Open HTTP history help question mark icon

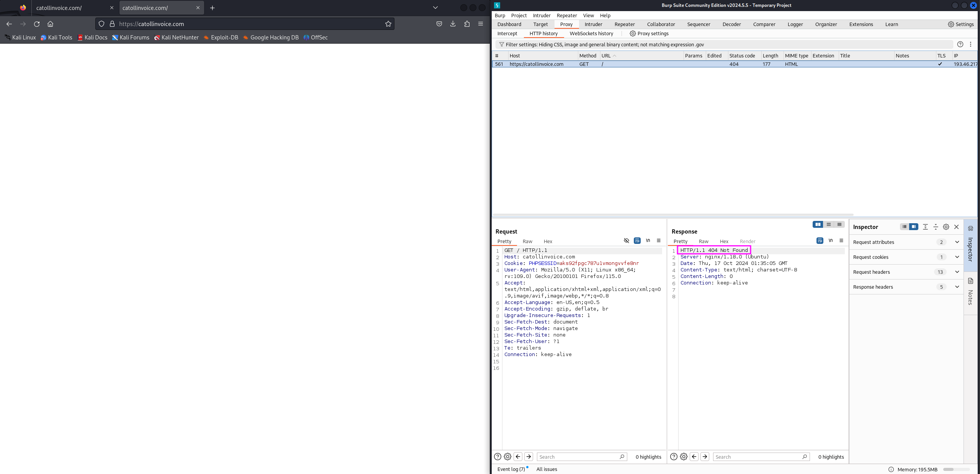coord(960,44)
